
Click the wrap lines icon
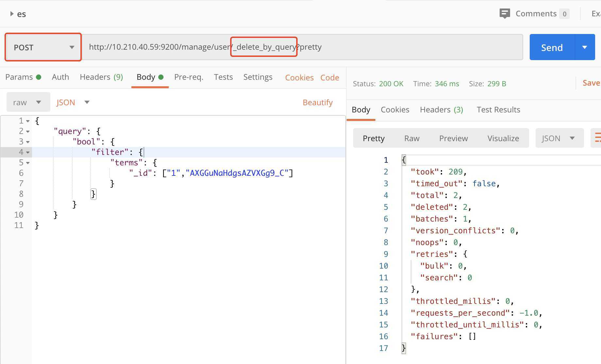click(597, 138)
